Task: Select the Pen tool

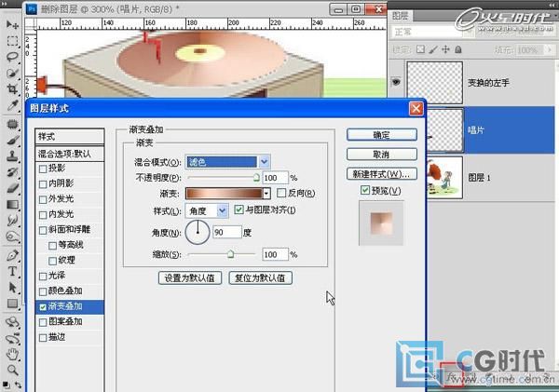Action: (12, 255)
